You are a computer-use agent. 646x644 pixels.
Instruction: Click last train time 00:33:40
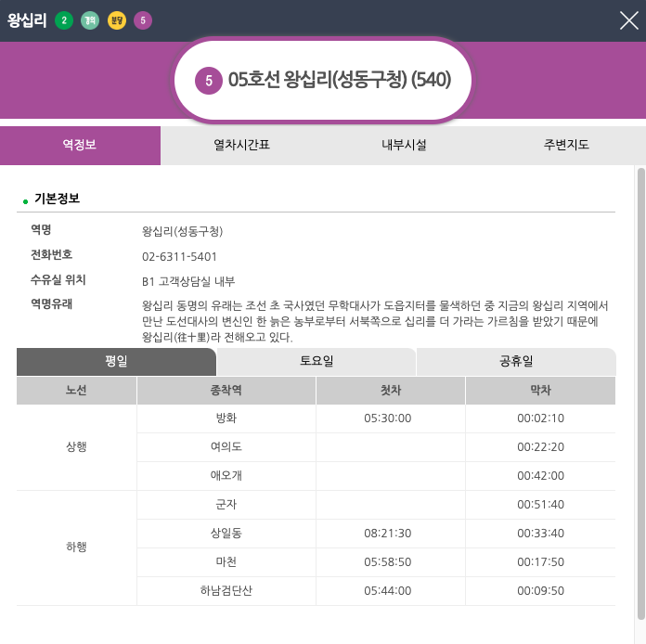coord(540,534)
